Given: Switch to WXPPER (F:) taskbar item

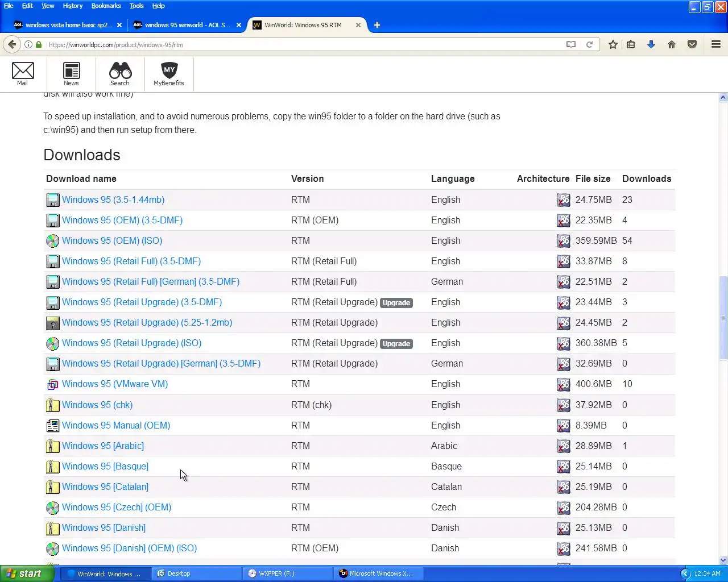Looking at the screenshot, I should tap(288, 573).
